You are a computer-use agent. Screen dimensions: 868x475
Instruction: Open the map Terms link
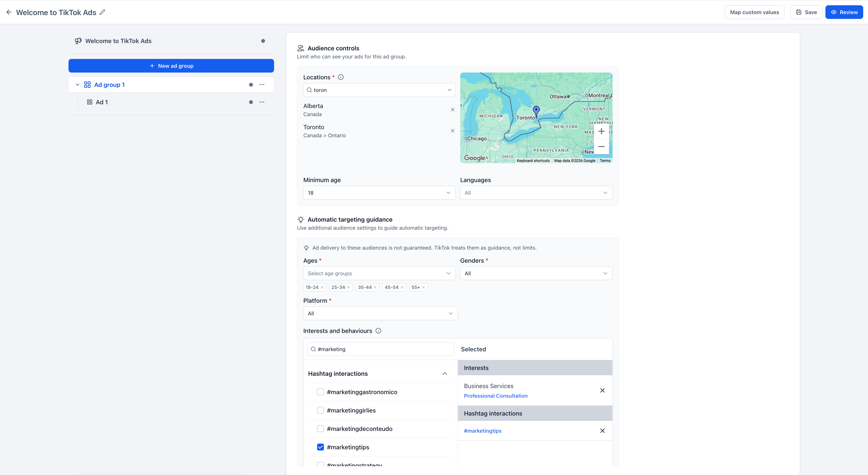click(x=605, y=161)
